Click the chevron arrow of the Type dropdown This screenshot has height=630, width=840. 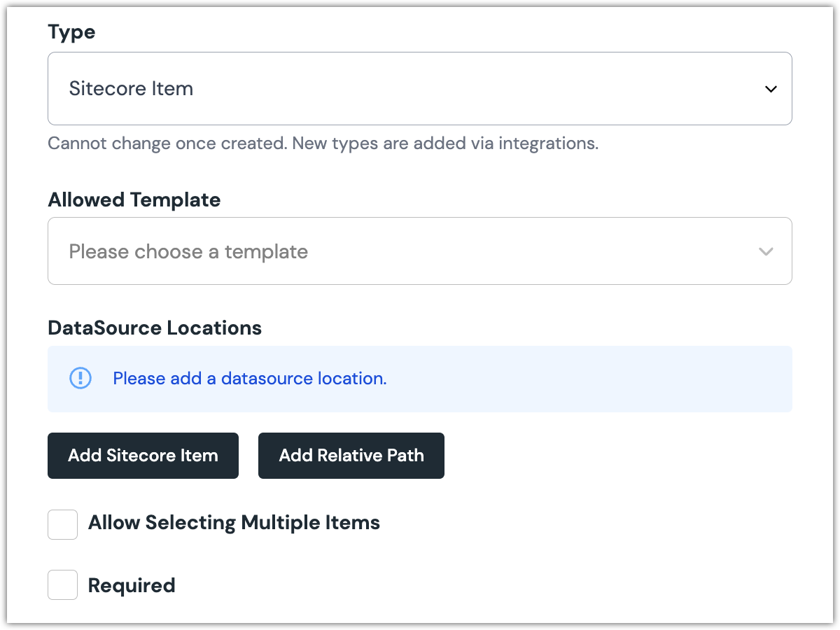coord(771,89)
